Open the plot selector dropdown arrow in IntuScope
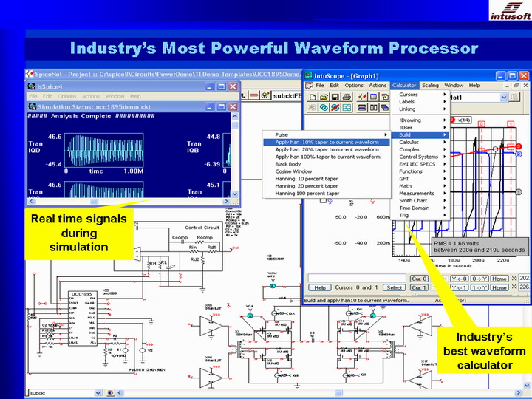The image size is (532, 399). click(504, 98)
